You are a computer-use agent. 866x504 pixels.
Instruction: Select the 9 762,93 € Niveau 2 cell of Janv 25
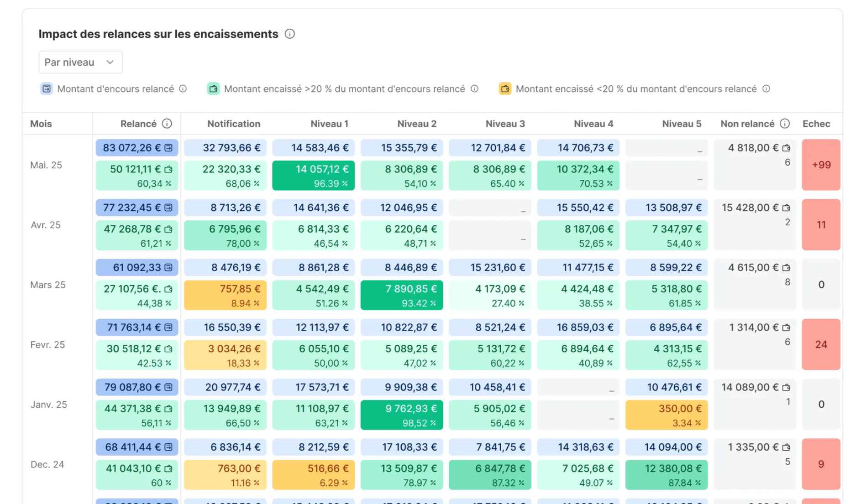click(401, 415)
